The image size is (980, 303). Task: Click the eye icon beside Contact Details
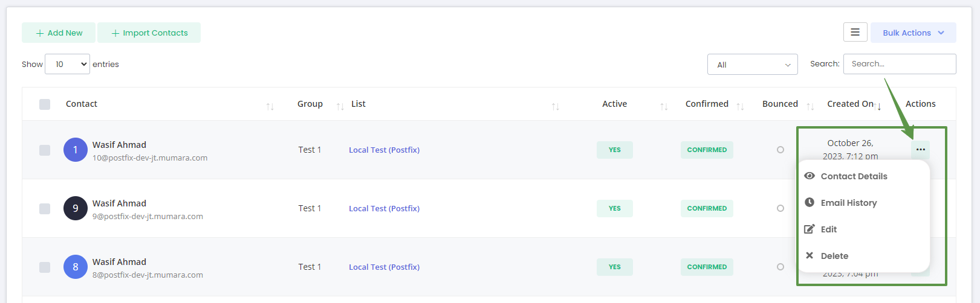tap(810, 176)
